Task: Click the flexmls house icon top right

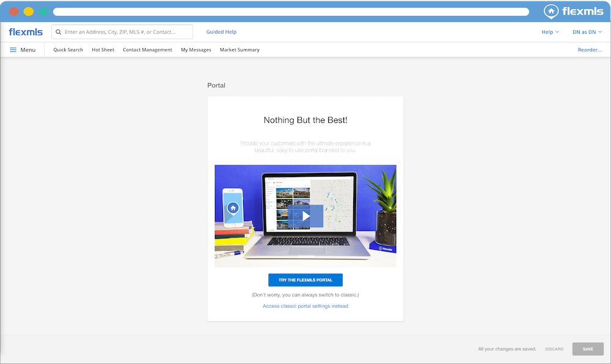Action: coord(552,11)
